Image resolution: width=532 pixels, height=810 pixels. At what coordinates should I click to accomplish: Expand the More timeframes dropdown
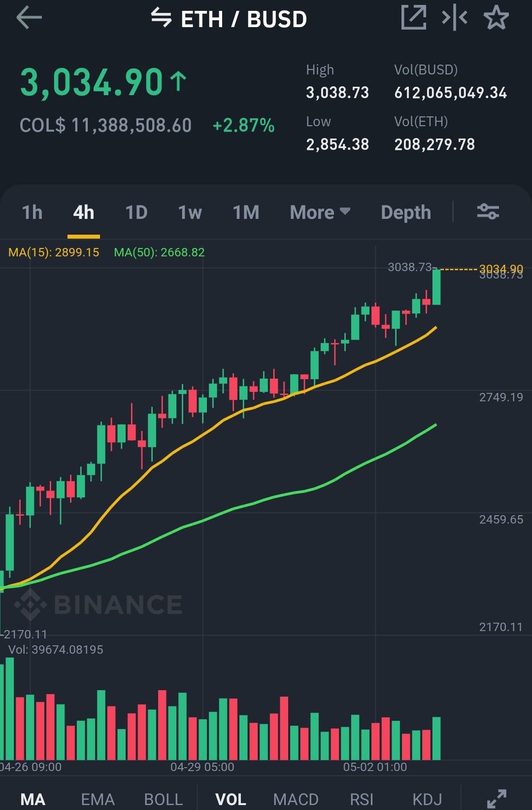320,212
